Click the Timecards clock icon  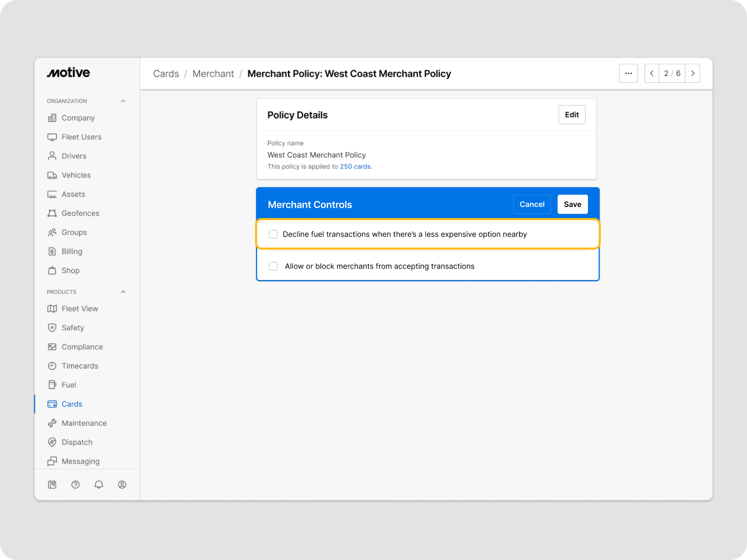point(52,366)
